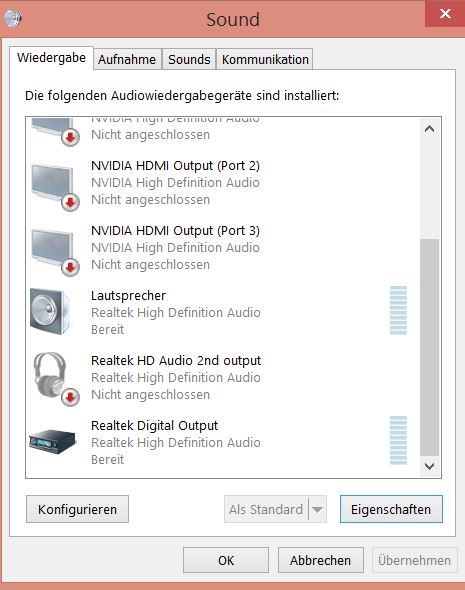This screenshot has width=465, height=590.
Task: Click the Konfigurieren button
Action: click(x=78, y=509)
